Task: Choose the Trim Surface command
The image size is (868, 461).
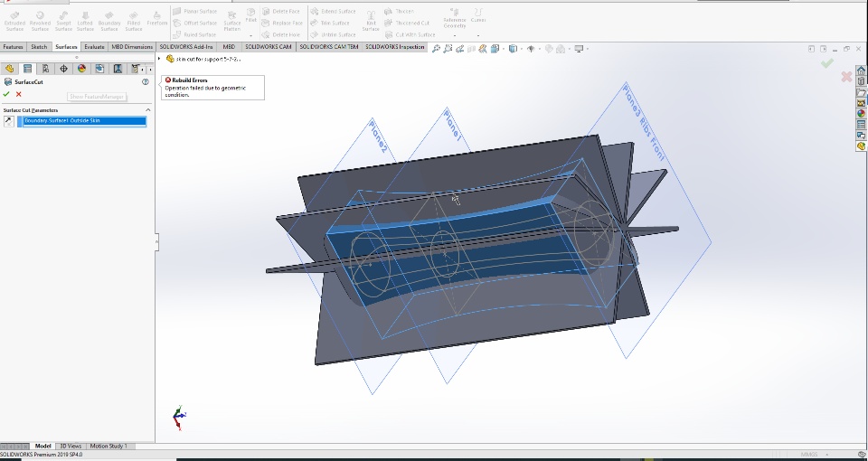Action: click(331, 23)
